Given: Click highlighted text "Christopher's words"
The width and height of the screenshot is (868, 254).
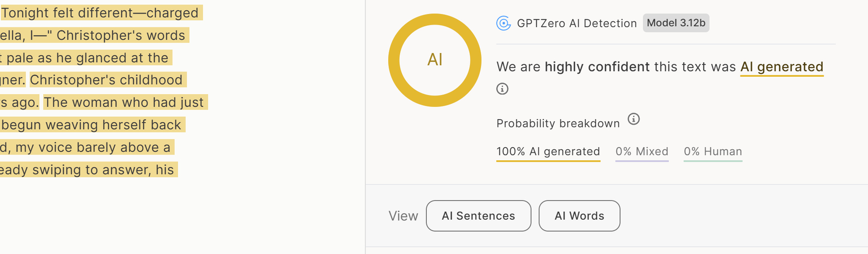Looking at the screenshot, I should click(121, 35).
